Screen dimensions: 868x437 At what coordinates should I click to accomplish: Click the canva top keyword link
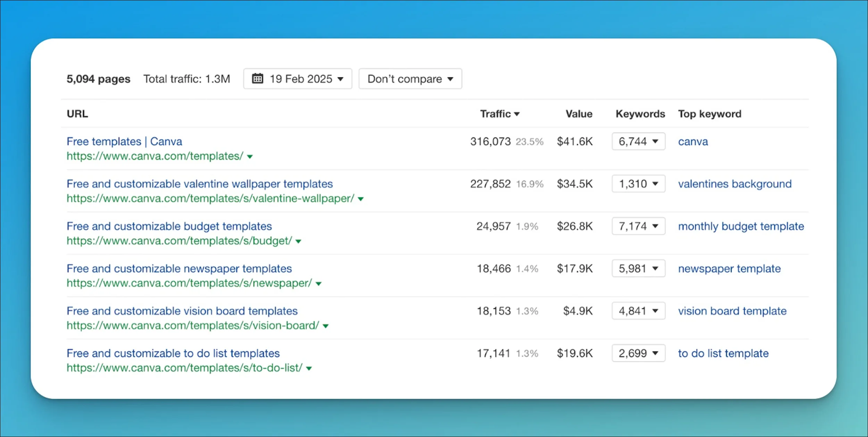tap(693, 142)
